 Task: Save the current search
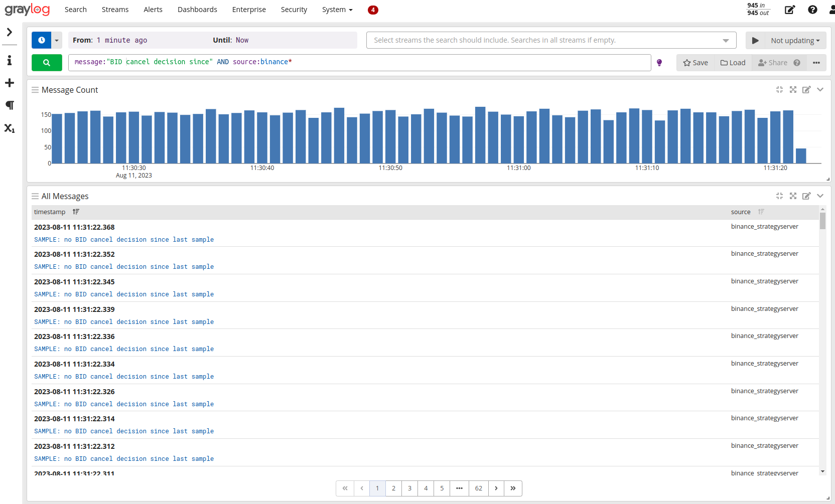(695, 63)
